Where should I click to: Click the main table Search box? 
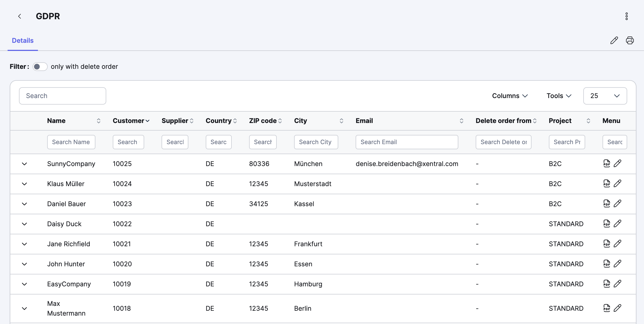tap(62, 96)
